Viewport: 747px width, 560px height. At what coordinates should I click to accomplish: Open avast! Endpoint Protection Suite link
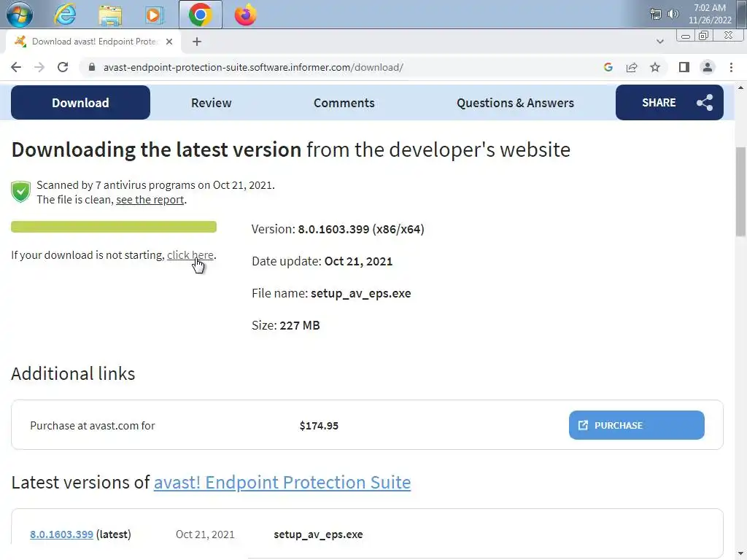point(282,483)
